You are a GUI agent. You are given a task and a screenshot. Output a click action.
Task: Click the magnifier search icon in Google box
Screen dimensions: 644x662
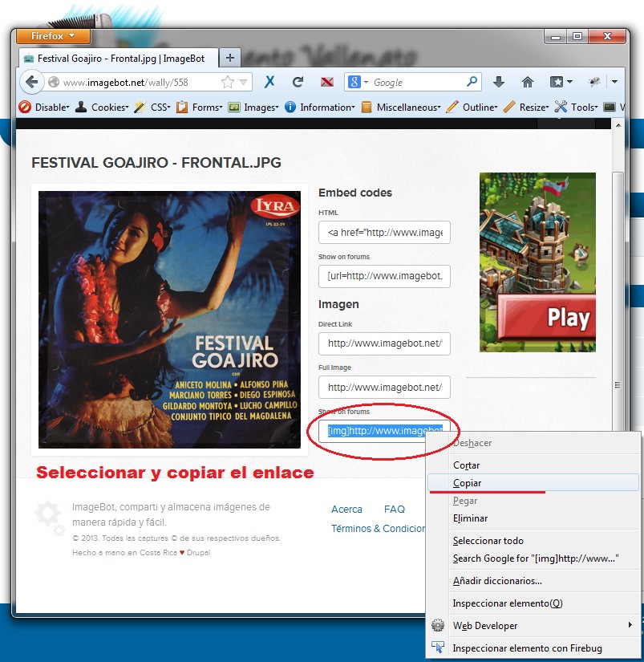pyautogui.click(x=472, y=82)
